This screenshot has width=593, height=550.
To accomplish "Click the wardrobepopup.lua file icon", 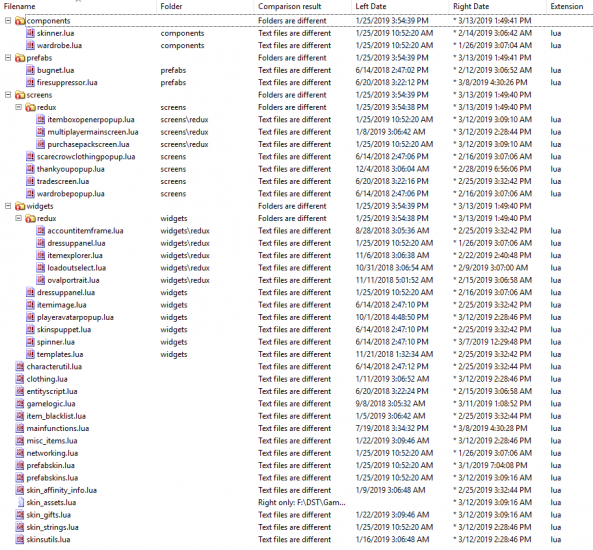I will (30, 194).
